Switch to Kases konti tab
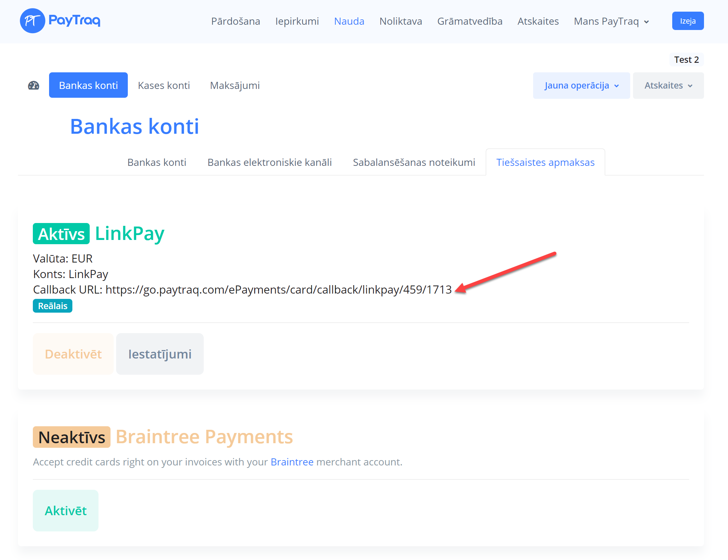The image size is (728, 560). [164, 85]
